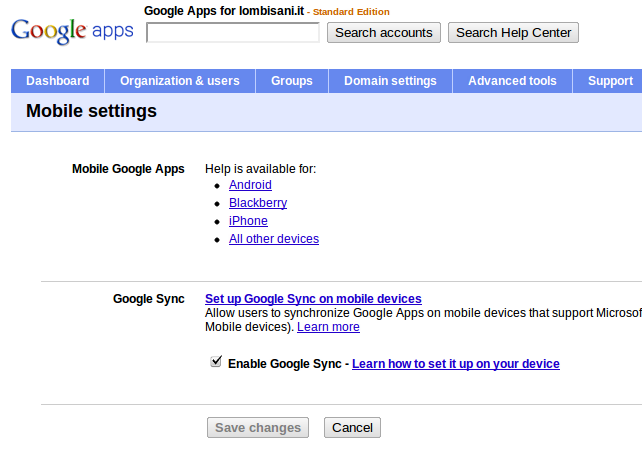The height and width of the screenshot is (450, 642).
Task: Follow the iPhone help link
Action: 248,221
